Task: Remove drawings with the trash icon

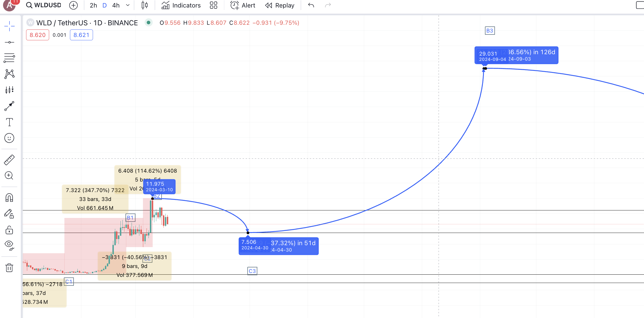Action: [9, 268]
